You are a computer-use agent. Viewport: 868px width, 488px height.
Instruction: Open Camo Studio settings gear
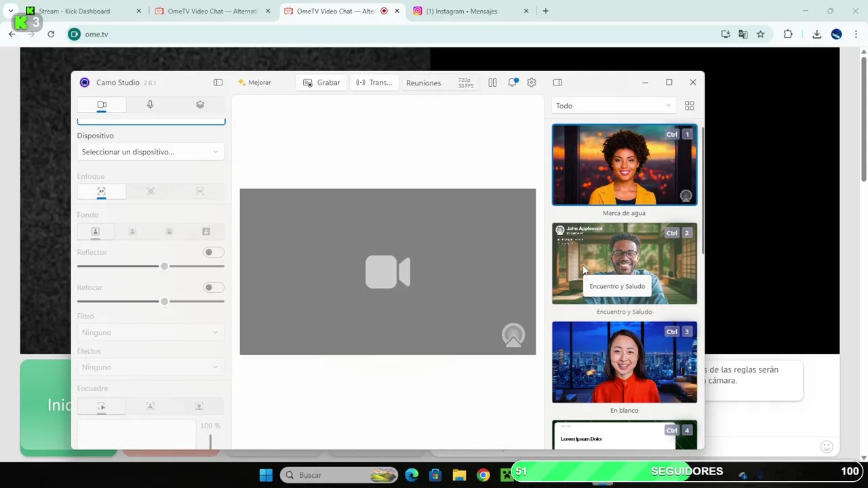click(532, 83)
